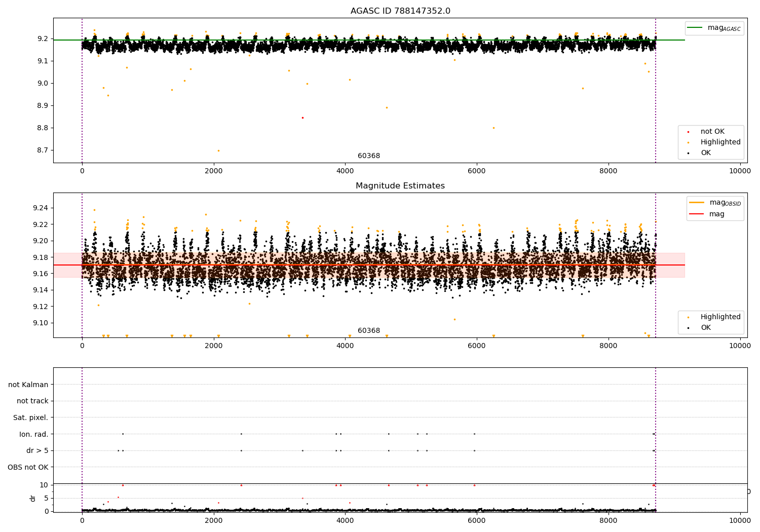Click the 8.7 y-axis tick label

(44, 150)
